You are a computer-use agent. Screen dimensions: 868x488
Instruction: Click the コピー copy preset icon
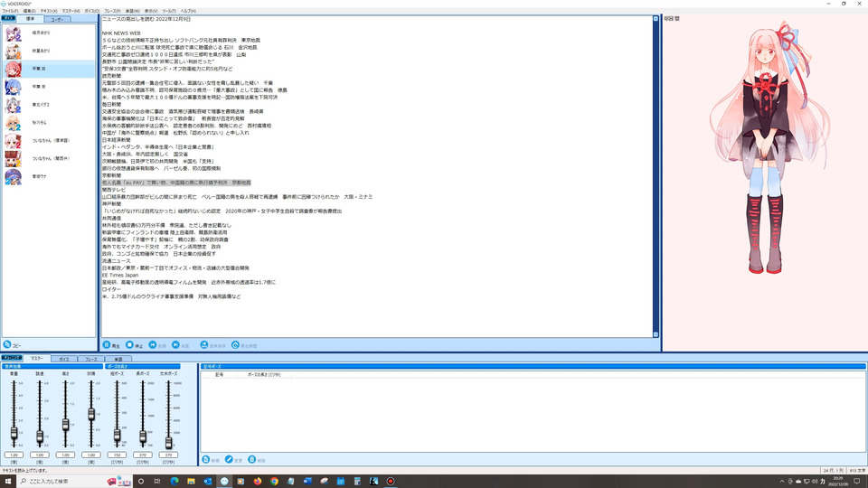pyautogui.click(x=7, y=344)
